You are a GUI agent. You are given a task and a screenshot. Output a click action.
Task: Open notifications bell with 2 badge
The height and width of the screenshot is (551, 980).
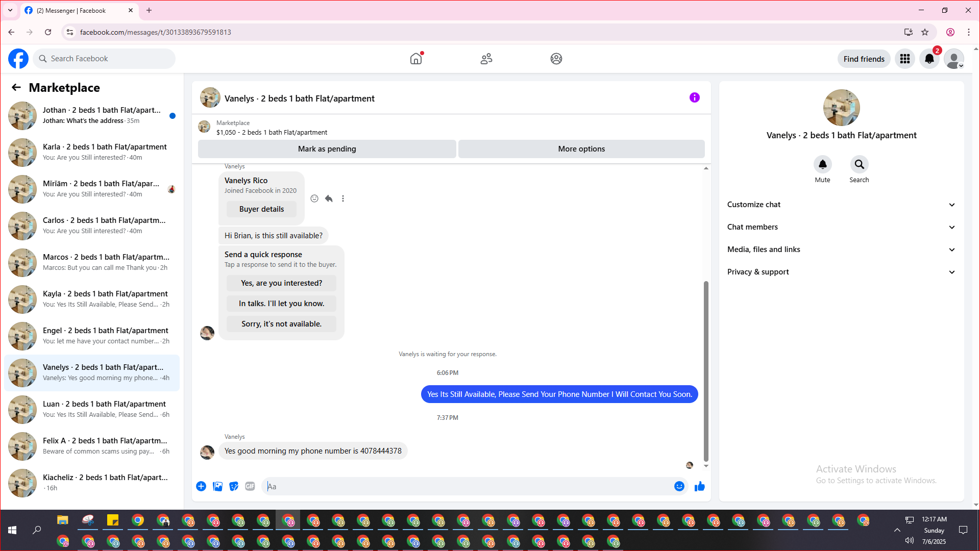click(929, 59)
